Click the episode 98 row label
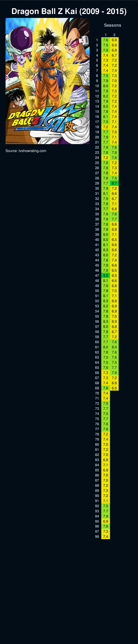This screenshot has height=644, width=138. 97,537
